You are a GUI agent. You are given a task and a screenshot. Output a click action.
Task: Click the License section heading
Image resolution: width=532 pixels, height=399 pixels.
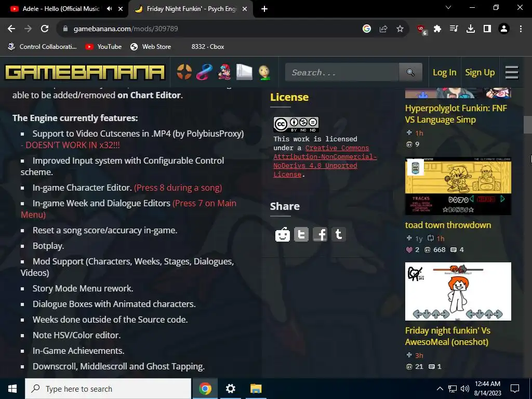[x=289, y=97]
